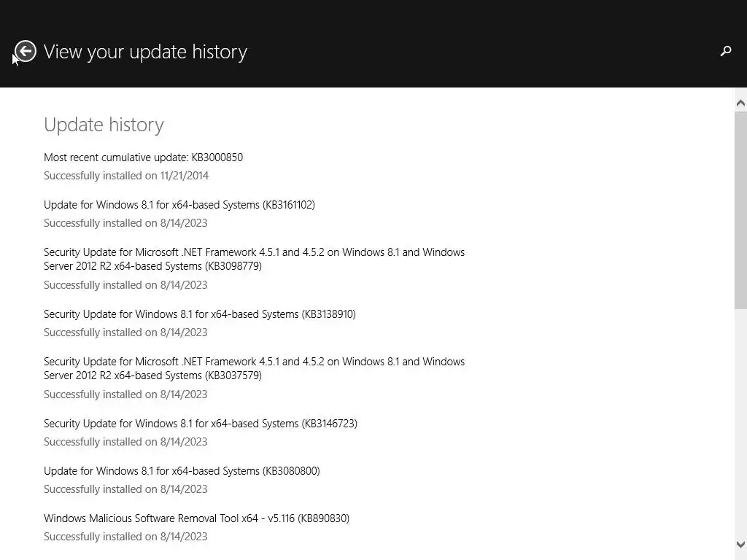This screenshot has height=560, width=747.
Task: Click the security update KB3146723 entry
Action: click(200, 424)
